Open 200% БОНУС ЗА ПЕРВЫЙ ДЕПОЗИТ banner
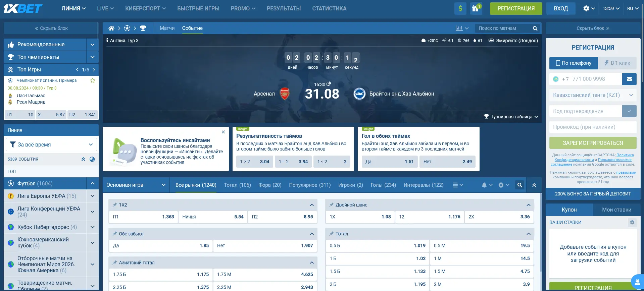The height and width of the screenshot is (291, 644). (593, 194)
